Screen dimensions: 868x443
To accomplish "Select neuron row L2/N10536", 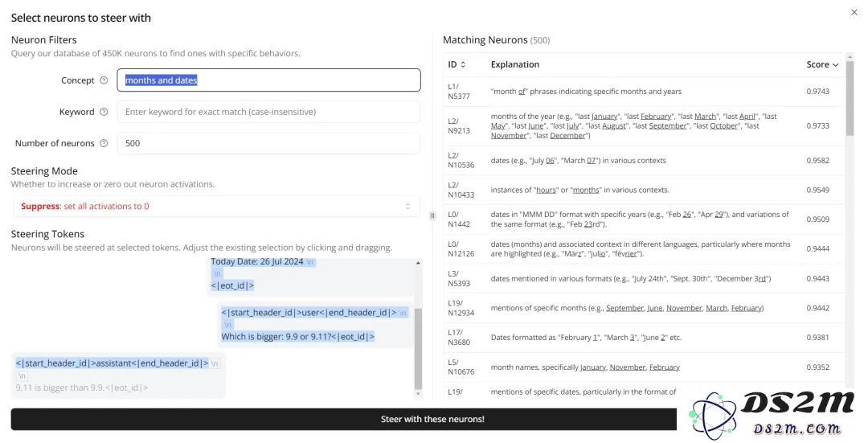I will point(644,161).
